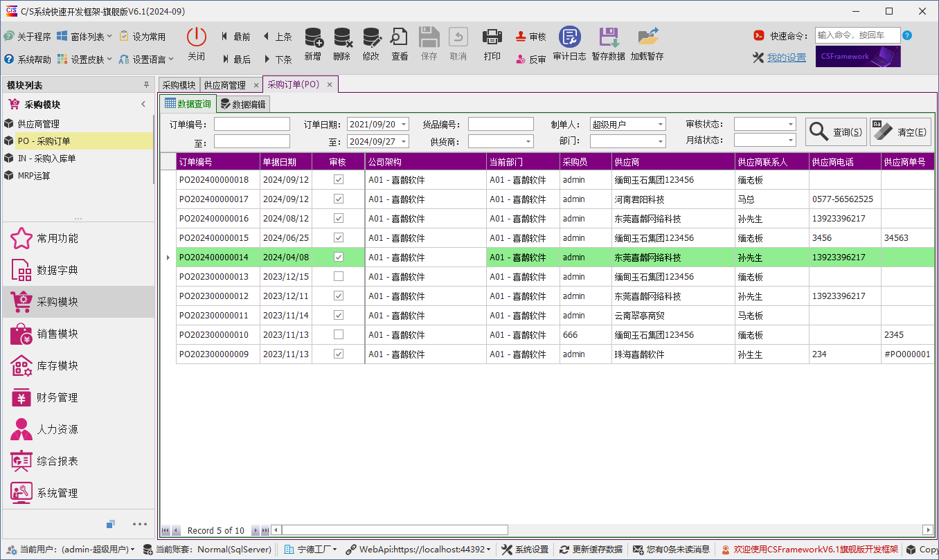The image size is (939, 560).
Task: Click the 查询(S) search button
Action: click(x=836, y=132)
